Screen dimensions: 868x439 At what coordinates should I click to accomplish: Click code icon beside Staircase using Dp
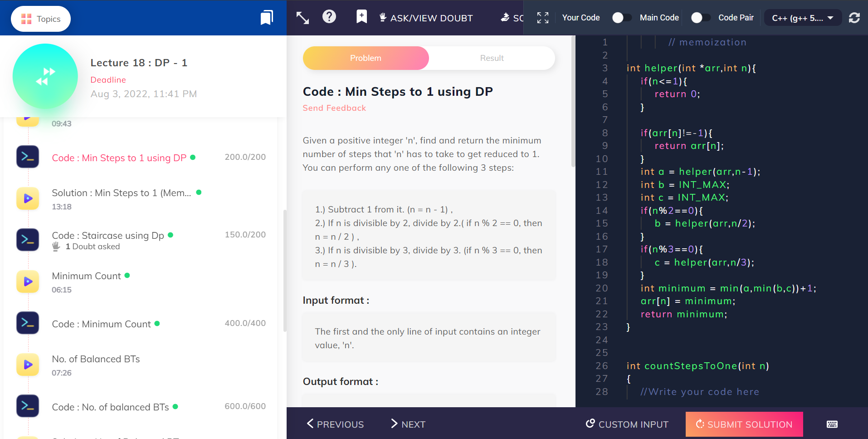28,240
